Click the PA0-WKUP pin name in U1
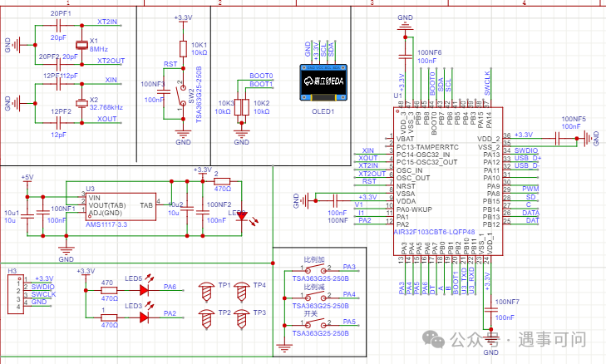Screen dimensions: 606x364 414,209
